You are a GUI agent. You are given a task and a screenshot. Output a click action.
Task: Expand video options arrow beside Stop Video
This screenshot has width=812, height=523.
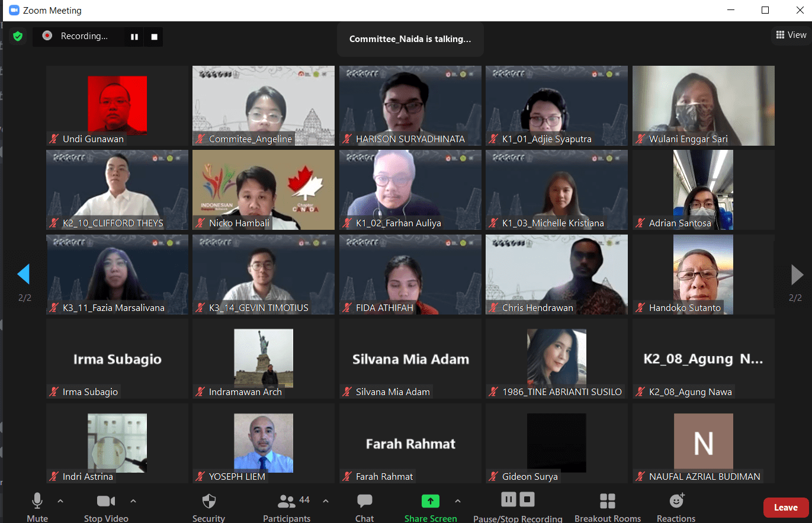pyautogui.click(x=133, y=501)
